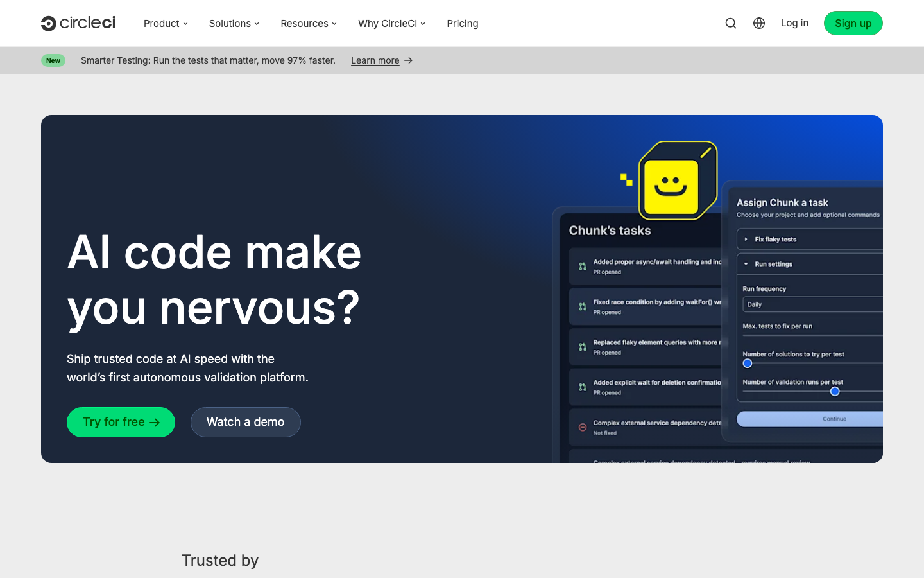Expand the Why CircleCI menu
Image resolution: width=924 pixels, height=578 pixels.
coord(392,24)
